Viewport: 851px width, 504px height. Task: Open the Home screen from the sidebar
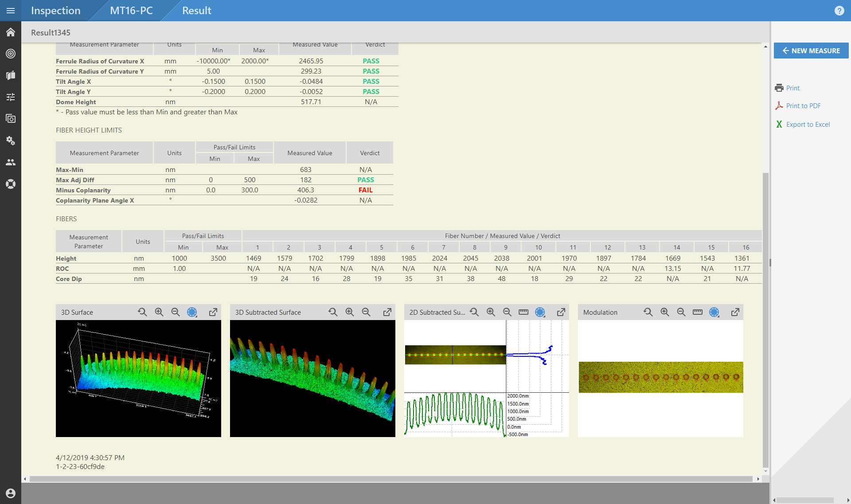tap(11, 32)
